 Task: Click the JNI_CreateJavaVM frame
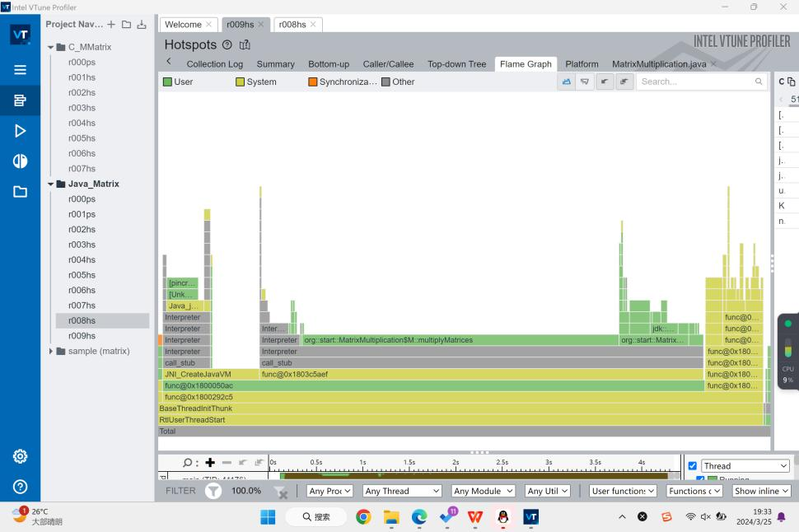[210, 374]
